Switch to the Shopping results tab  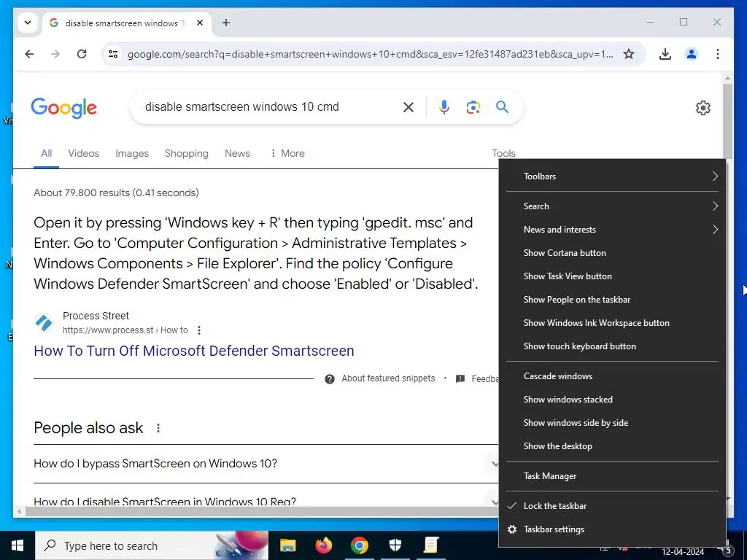[186, 153]
